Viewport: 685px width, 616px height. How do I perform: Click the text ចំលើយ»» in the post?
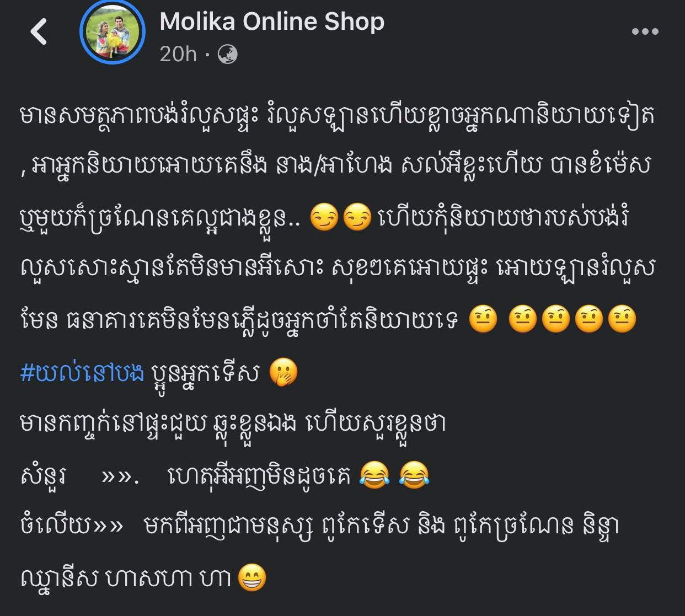71,526
